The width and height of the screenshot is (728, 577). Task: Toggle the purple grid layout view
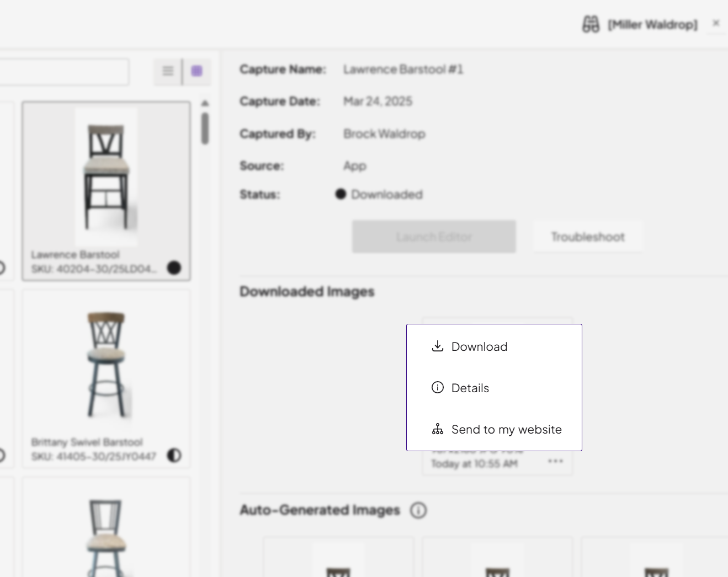197,71
